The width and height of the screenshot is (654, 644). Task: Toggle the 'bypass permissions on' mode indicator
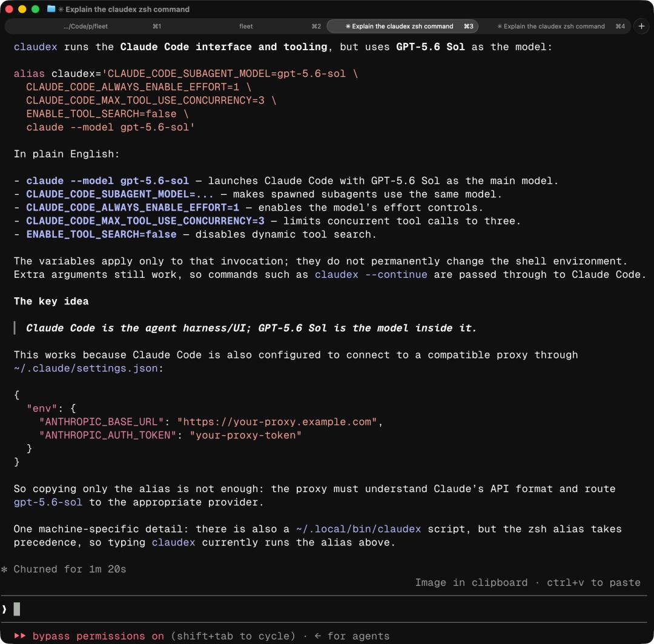98,636
